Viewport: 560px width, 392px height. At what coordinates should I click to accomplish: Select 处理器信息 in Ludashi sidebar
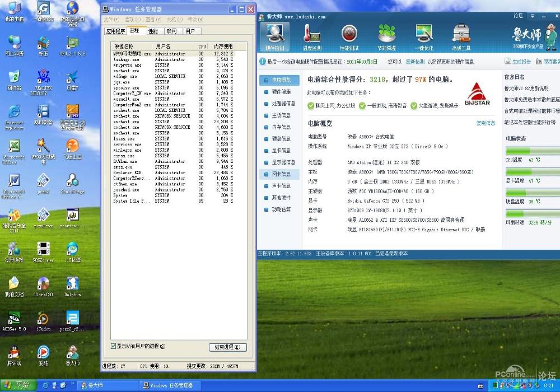point(280,104)
